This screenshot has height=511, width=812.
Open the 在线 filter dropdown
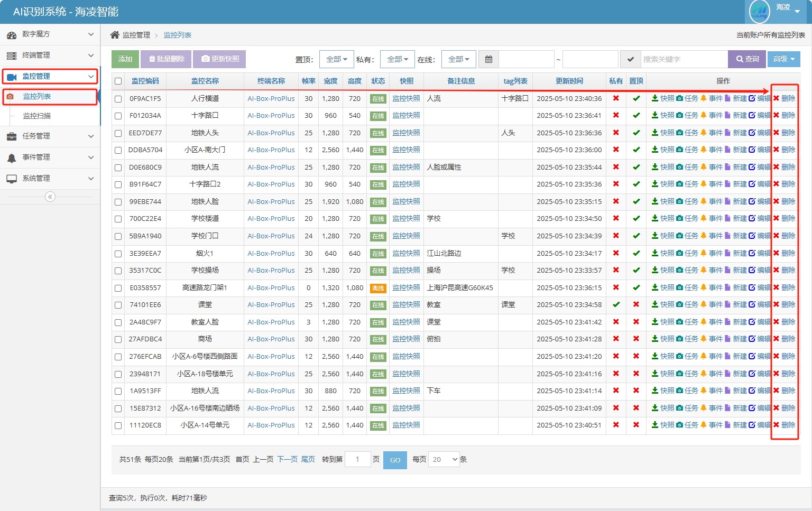pyautogui.click(x=459, y=59)
